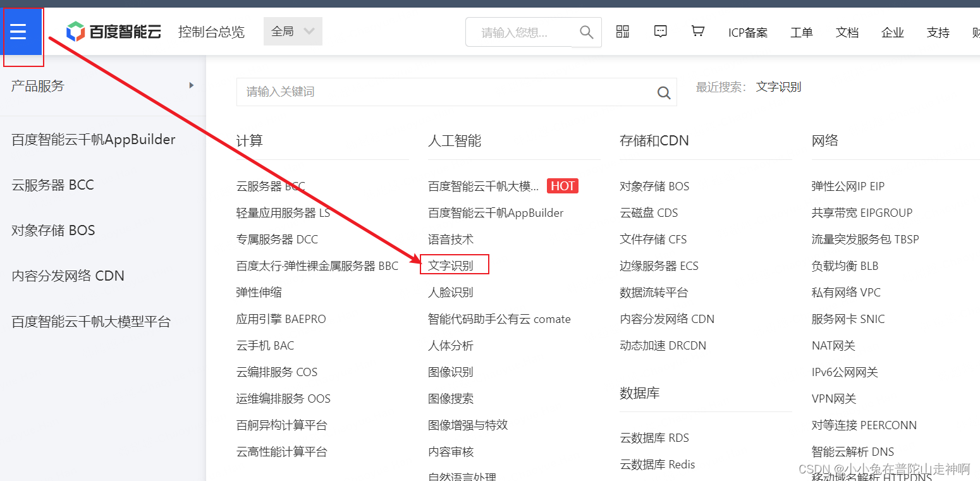Image resolution: width=980 pixels, height=481 pixels.
Task: Open the 全局 region dropdown
Action: click(x=293, y=32)
